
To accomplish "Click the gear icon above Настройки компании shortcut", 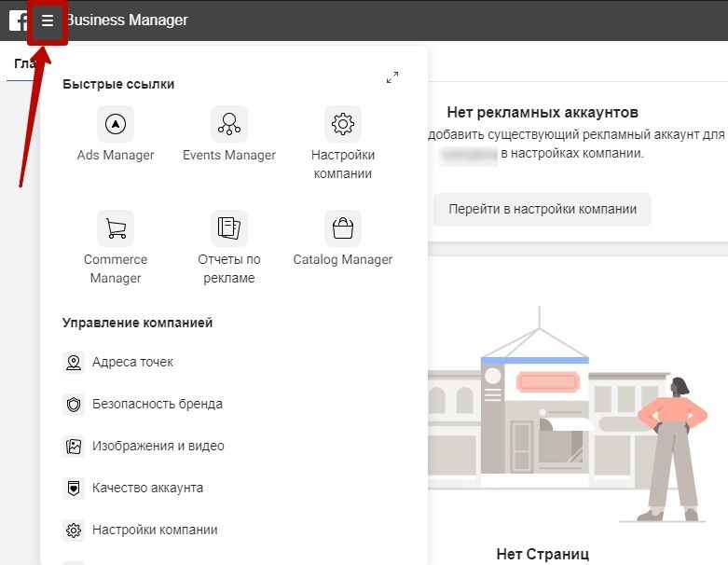I will [343, 124].
